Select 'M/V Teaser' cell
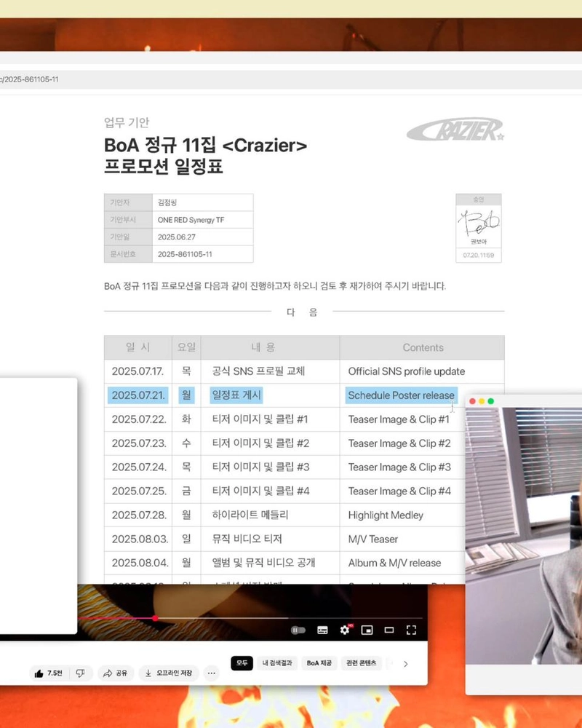Screen dimensions: 582x728 coord(402,539)
